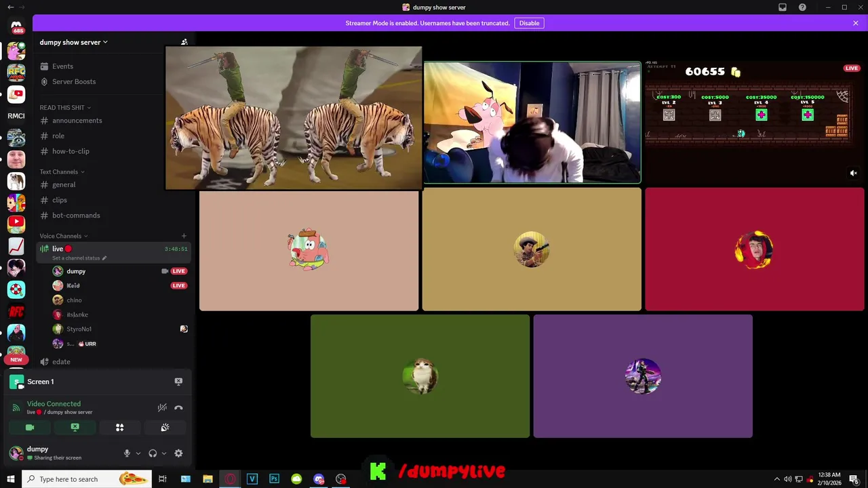This screenshot has height=488, width=868.
Task: Mute the microphone in user panel
Action: pyautogui.click(x=127, y=453)
